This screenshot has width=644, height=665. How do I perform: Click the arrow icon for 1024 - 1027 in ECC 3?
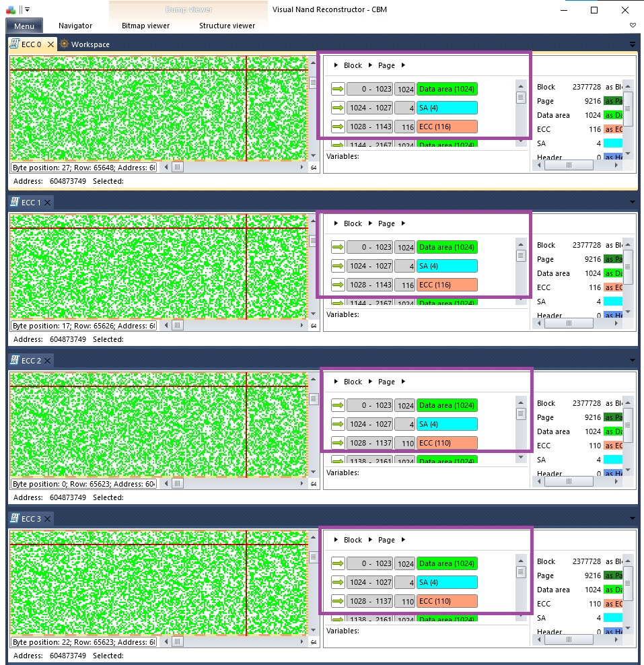click(338, 582)
